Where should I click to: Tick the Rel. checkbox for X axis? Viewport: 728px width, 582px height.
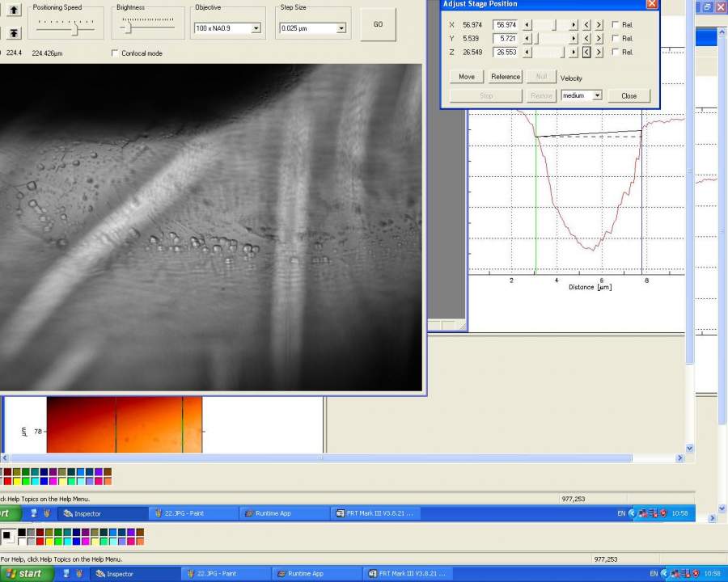tap(616, 25)
